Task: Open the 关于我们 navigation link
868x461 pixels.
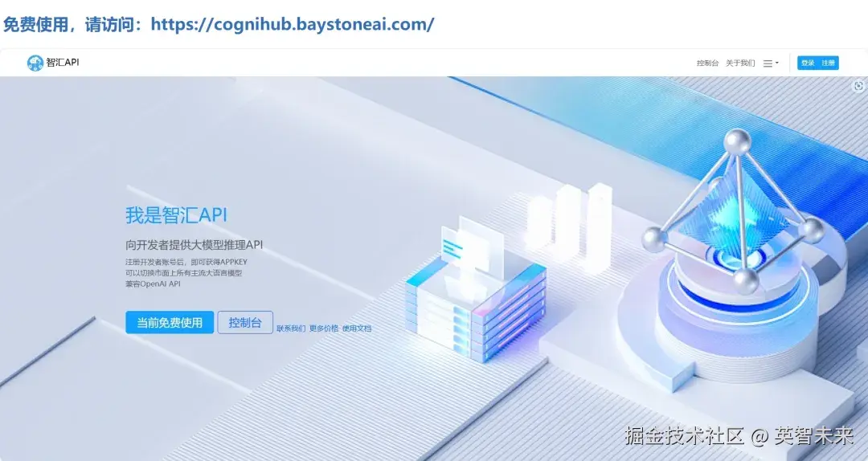Action: [740, 63]
